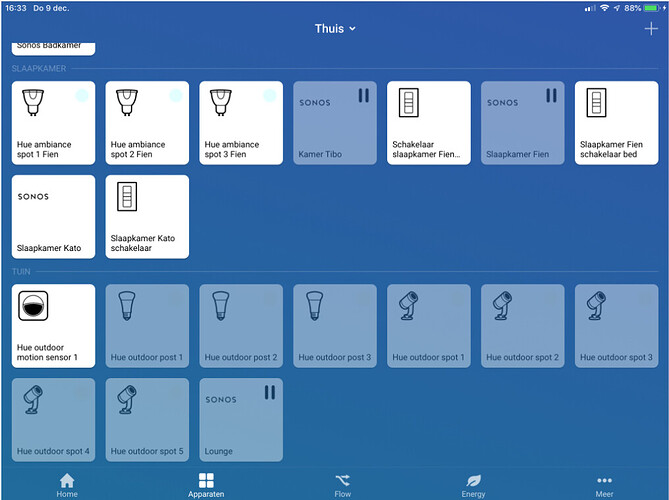Select 'Slaapkamer Kato schakelaar' label

click(x=143, y=243)
